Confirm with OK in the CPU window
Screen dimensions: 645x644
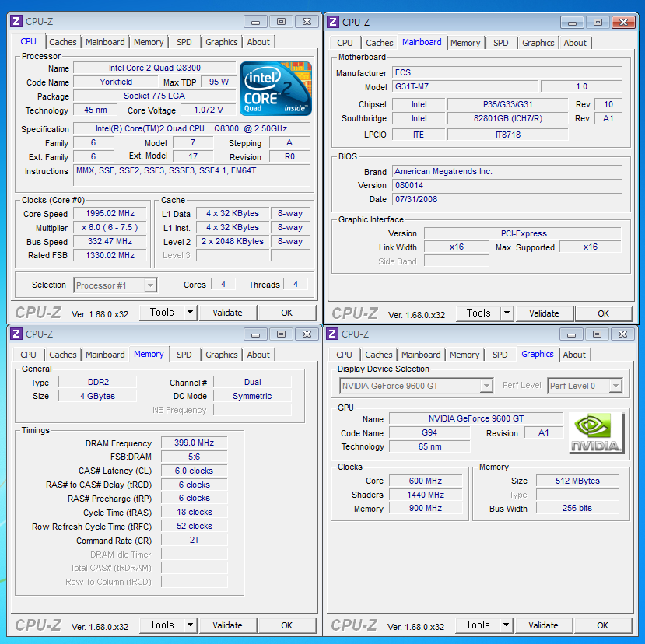click(x=287, y=313)
